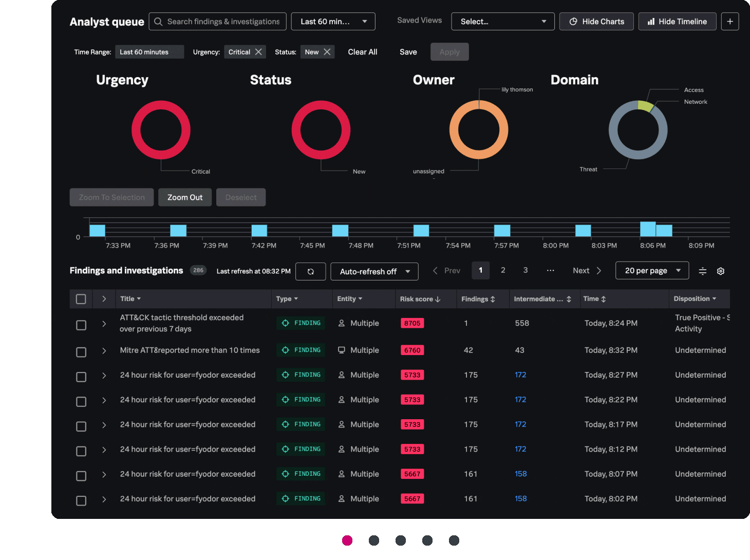The height and width of the screenshot is (560, 750).
Task: Select the checkbox on the first finding row
Action: tap(81, 325)
